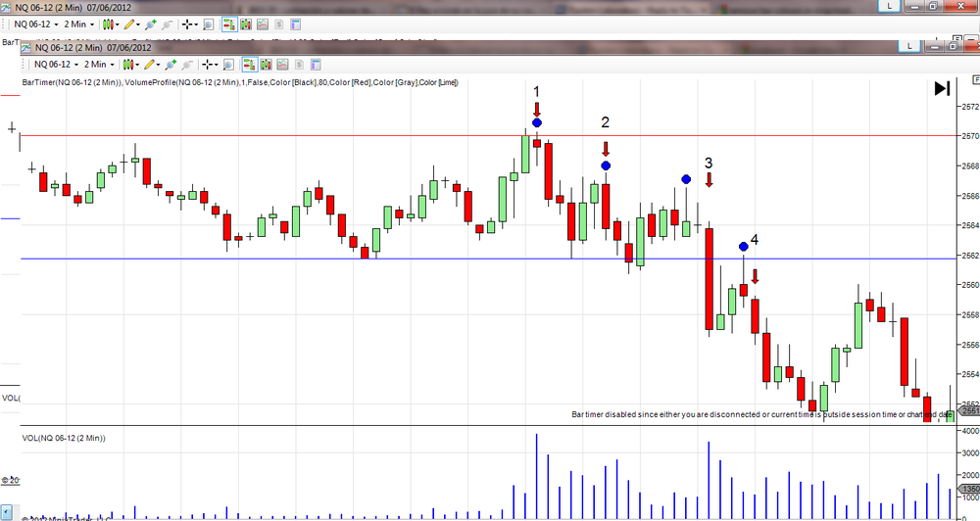Click the candlestick chart style icon in back window
Image resolution: width=980 pixels, height=521 pixels.
(x=108, y=24)
